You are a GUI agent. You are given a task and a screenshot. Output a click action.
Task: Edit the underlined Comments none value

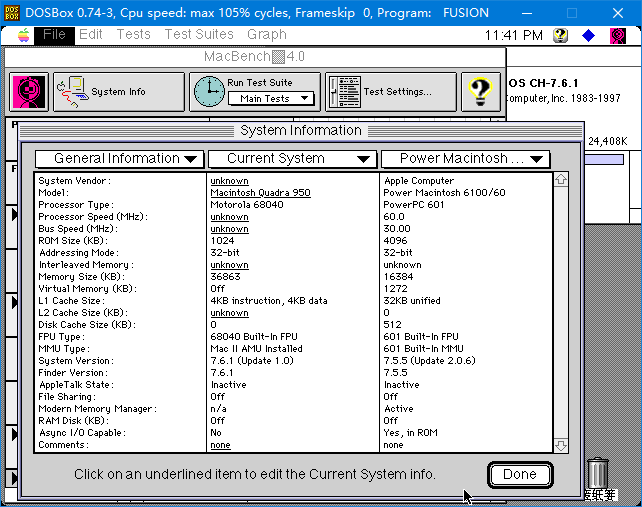[x=220, y=445]
